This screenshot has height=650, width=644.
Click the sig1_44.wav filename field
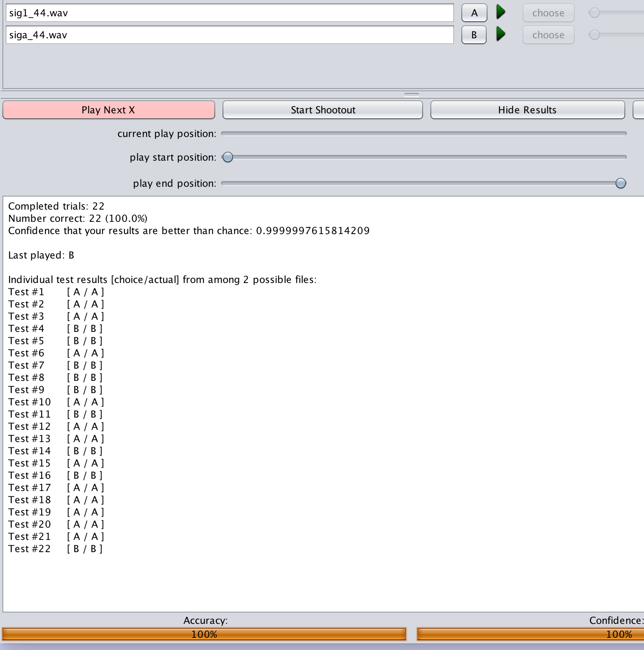point(230,13)
